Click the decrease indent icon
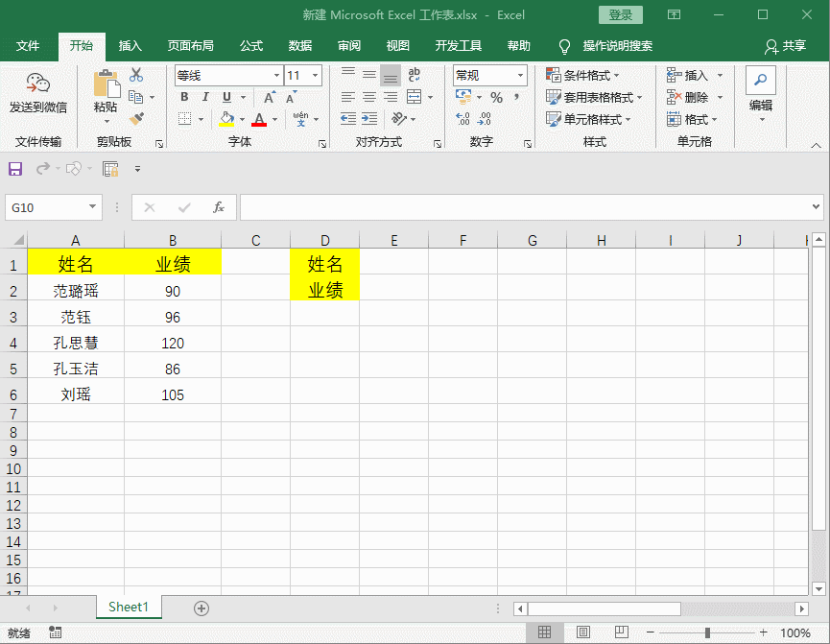The width and height of the screenshot is (830, 644). click(347, 119)
